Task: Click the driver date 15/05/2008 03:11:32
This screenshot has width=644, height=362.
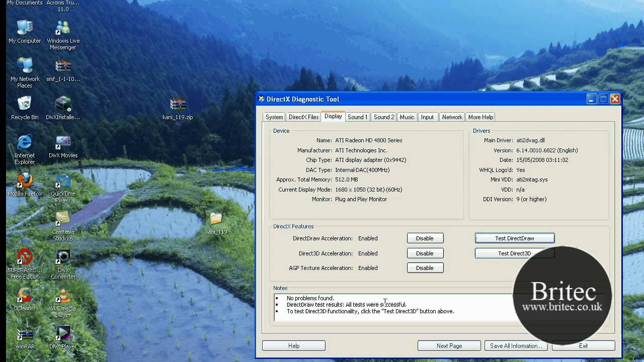Action: coord(542,160)
